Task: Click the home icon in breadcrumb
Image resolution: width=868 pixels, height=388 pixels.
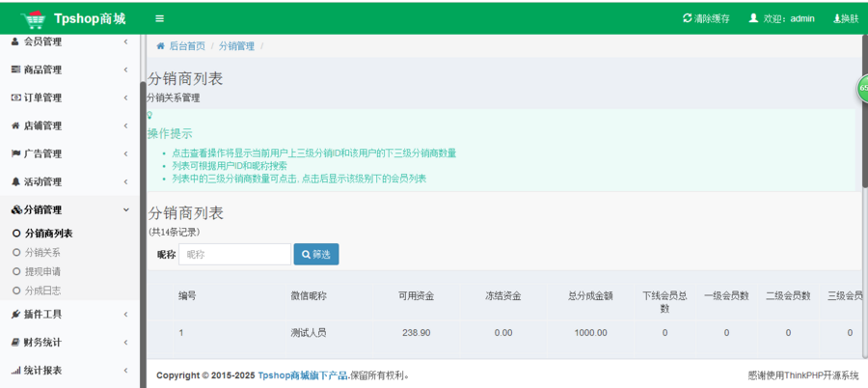Action: pyautogui.click(x=160, y=46)
